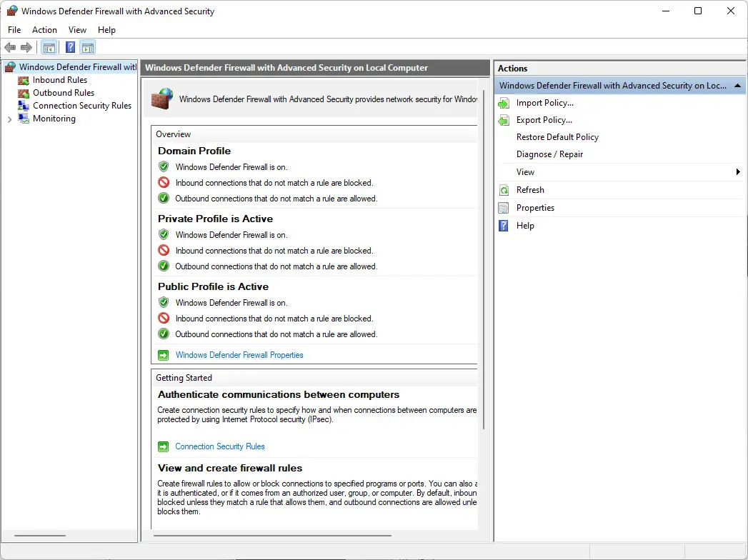Viewport: 748px width, 560px height.
Task: Click 'View and create firewall rules' heading
Action: coord(230,468)
